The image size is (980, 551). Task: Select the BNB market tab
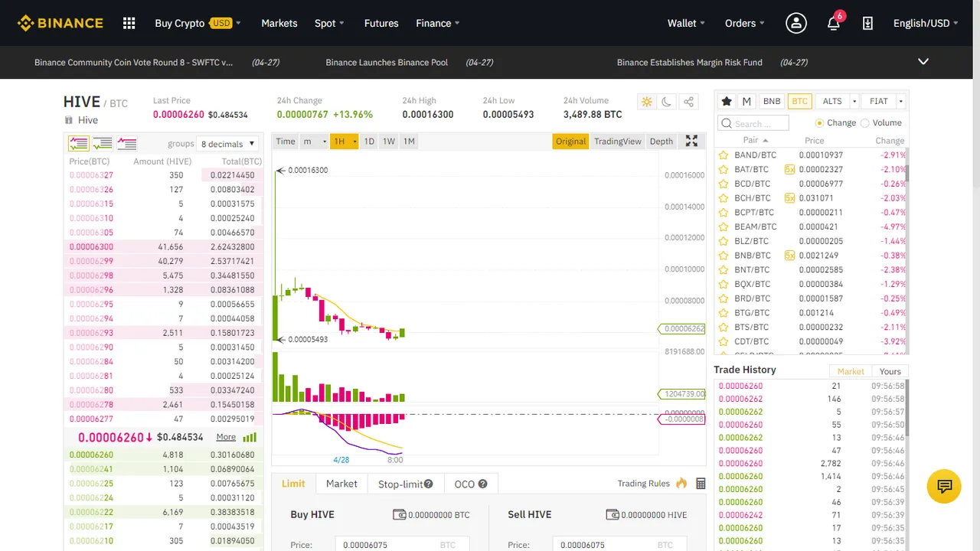(772, 101)
